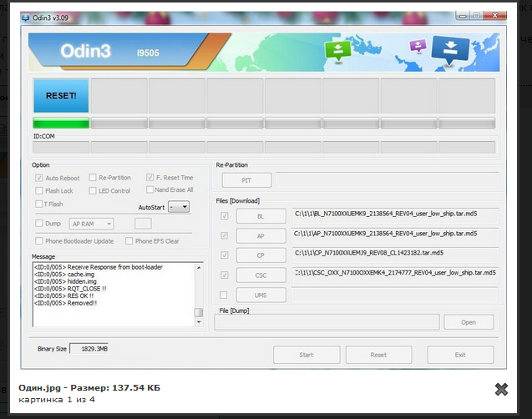Click the green progress bar
The image size is (532, 419).
61,123
